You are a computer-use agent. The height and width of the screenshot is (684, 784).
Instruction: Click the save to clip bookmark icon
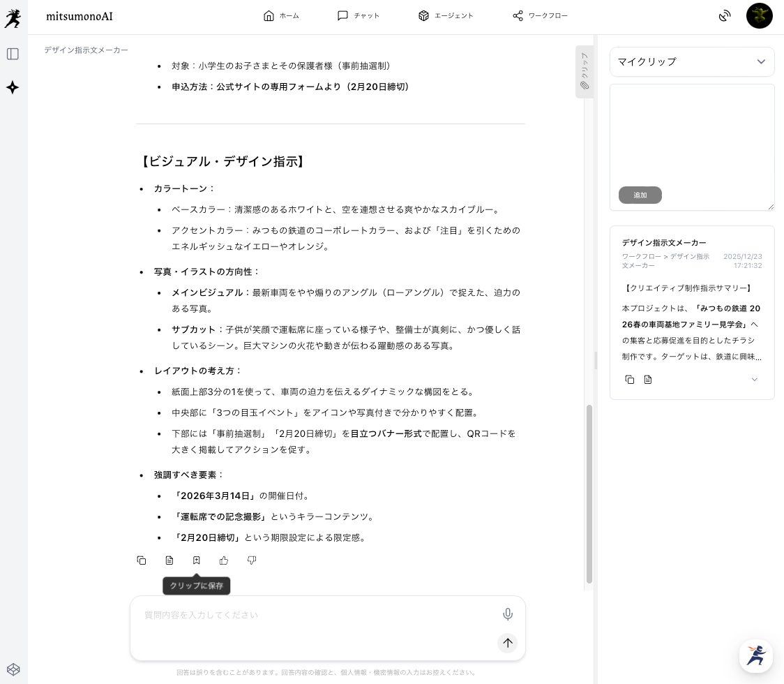pos(197,560)
